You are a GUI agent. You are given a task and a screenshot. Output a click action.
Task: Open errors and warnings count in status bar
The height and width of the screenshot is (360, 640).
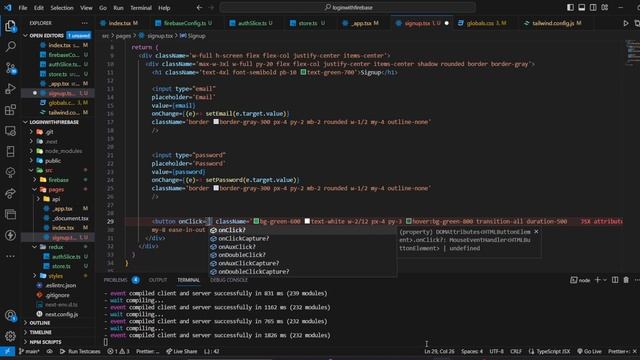[x=118, y=351]
